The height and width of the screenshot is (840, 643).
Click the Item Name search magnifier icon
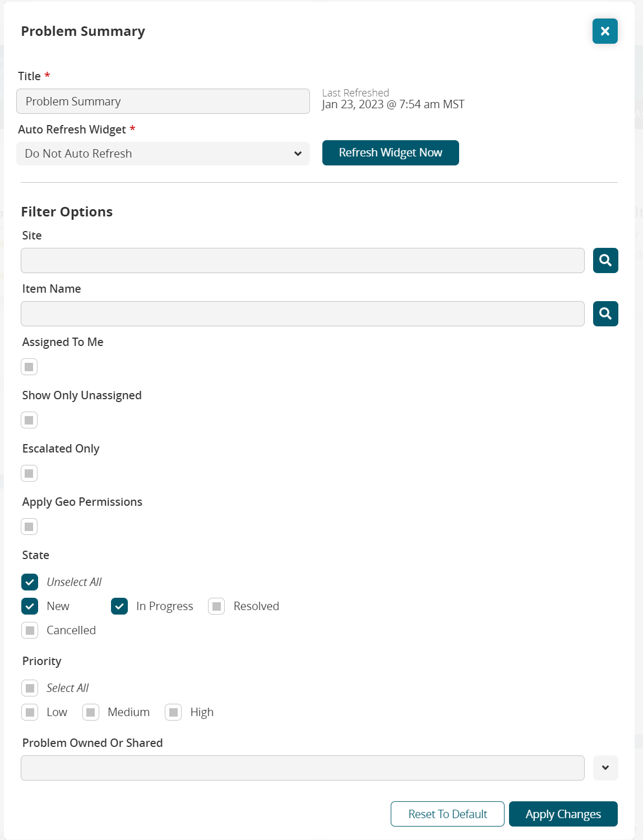click(605, 314)
